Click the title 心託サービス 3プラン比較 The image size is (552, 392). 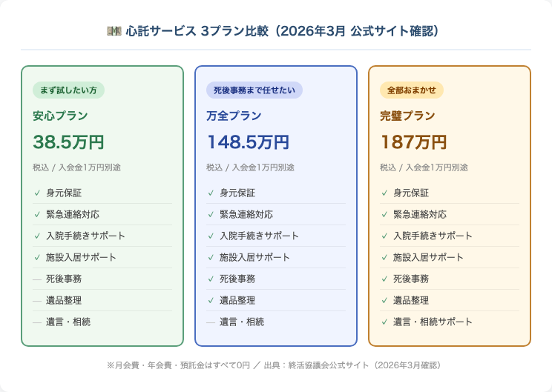tap(197, 31)
